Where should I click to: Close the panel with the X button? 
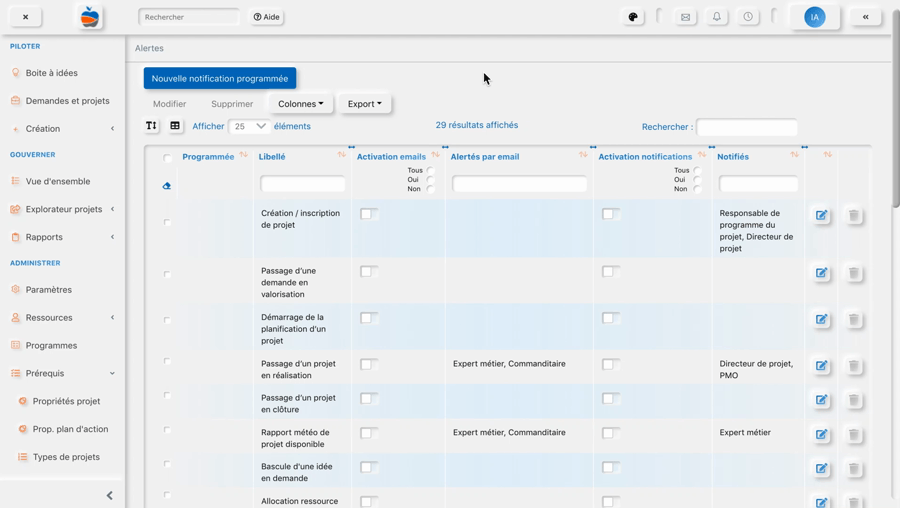(25, 17)
